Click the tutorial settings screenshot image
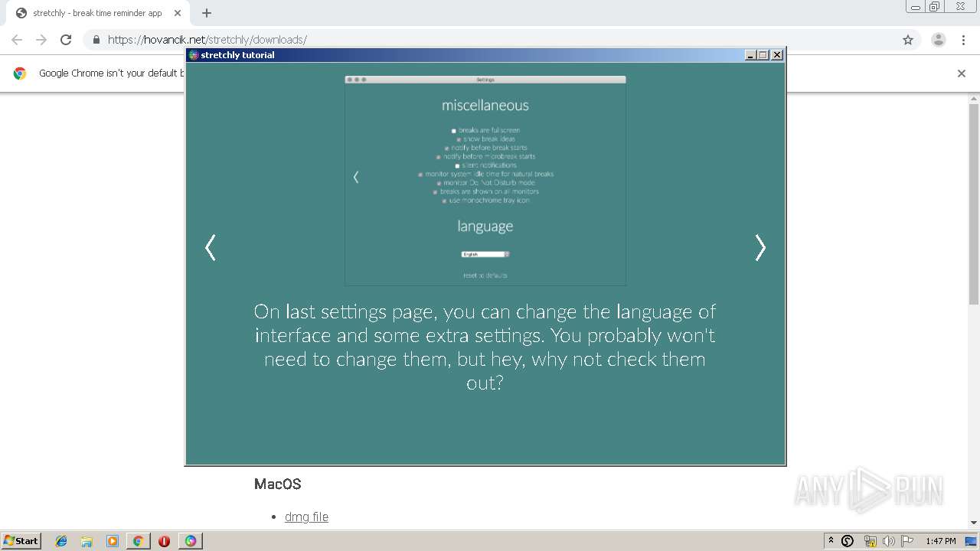 pyautogui.click(x=485, y=181)
